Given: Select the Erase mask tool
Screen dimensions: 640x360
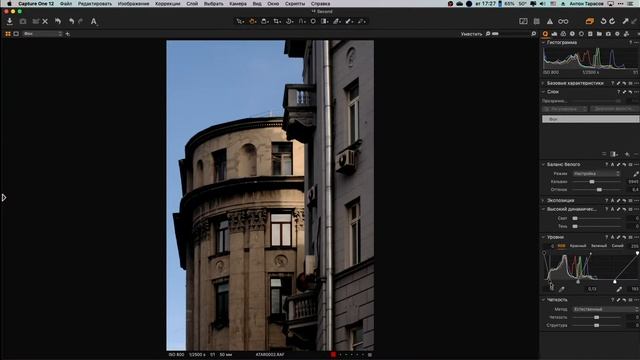Looking at the screenshot, I should [x=362, y=21].
